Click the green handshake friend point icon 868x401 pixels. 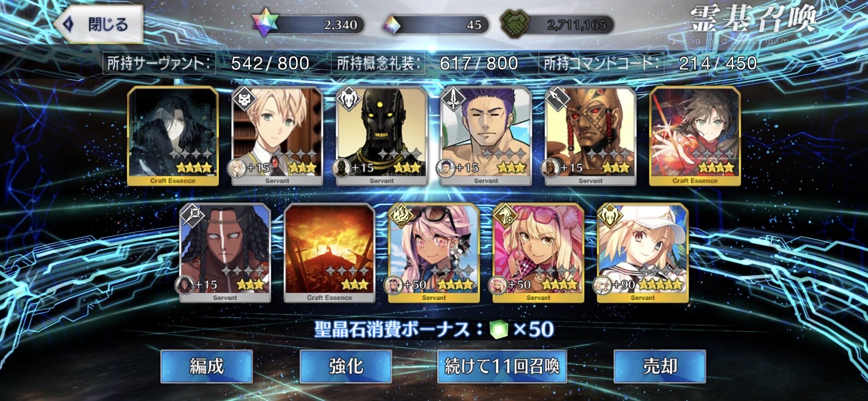[515, 24]
